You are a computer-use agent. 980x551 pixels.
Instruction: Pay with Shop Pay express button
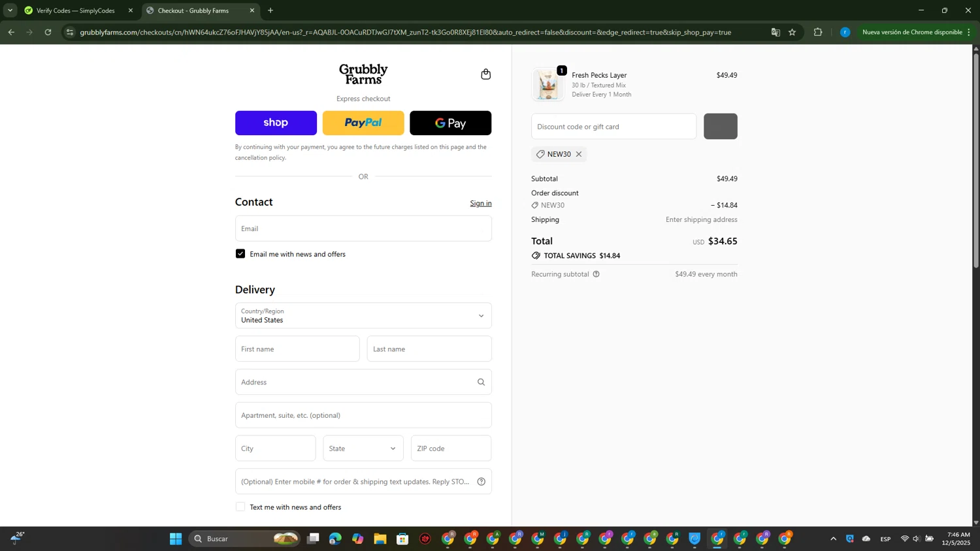tap(276, 123)
